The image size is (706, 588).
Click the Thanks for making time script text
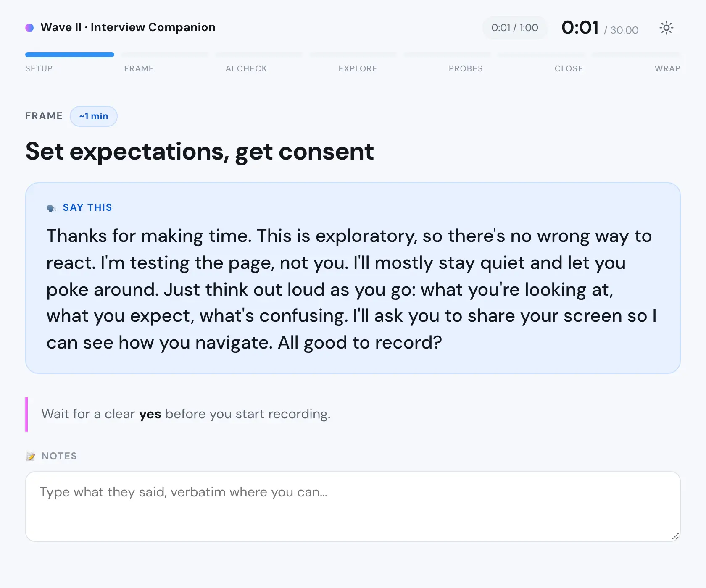pyautogui.click(x=351, y=289)
